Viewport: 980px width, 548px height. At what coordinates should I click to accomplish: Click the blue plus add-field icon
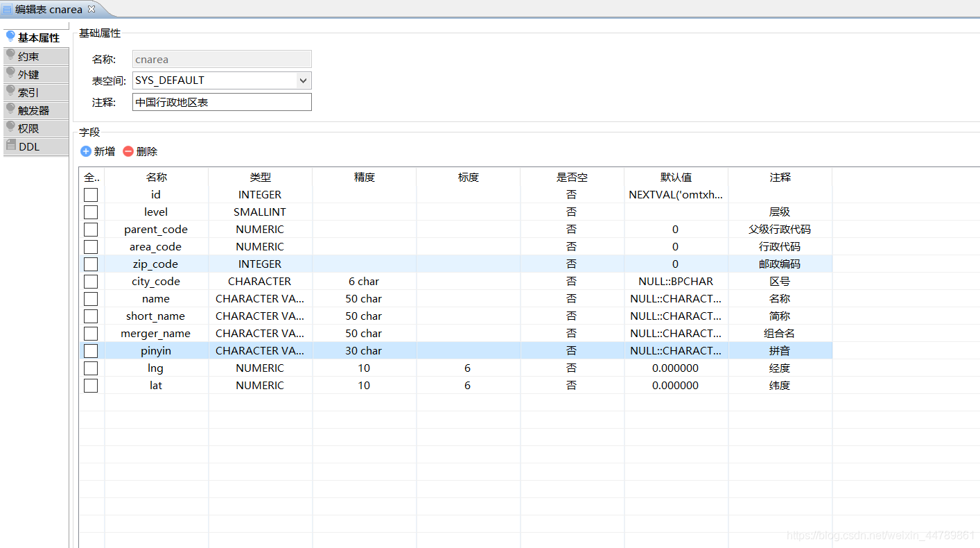coord(86,151)
